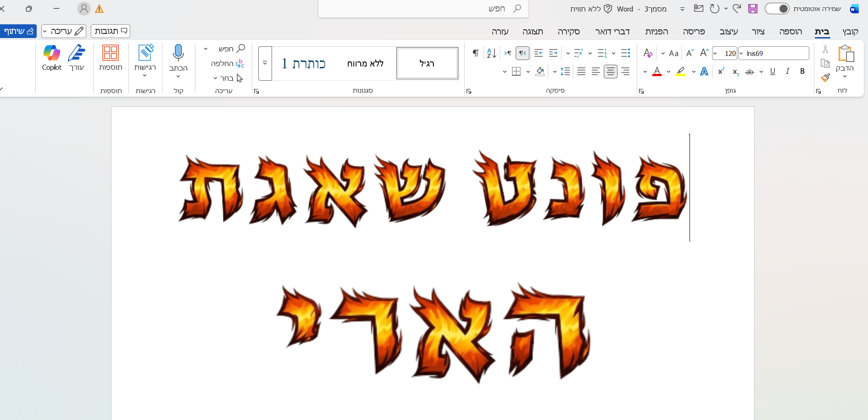Switch to the תצוגה ribbon tab
Image resolution: width=868 pixels, height=420 pixels.
tap(533, 31)
